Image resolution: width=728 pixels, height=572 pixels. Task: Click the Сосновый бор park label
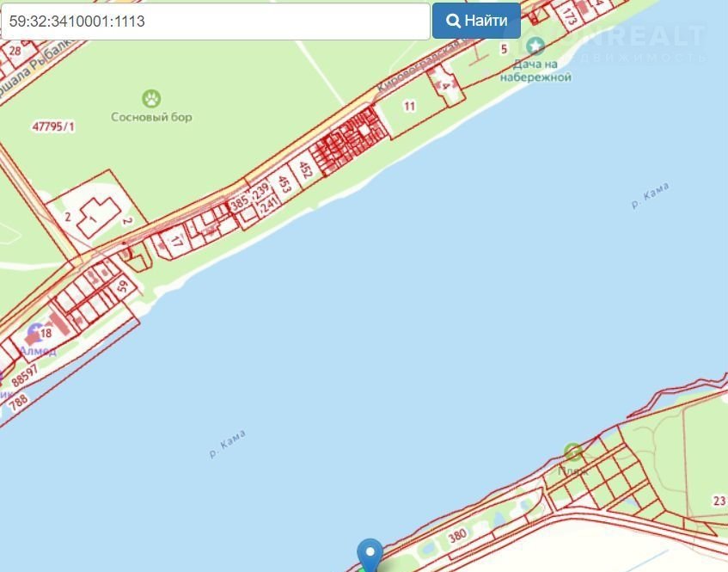coord(151,117)
